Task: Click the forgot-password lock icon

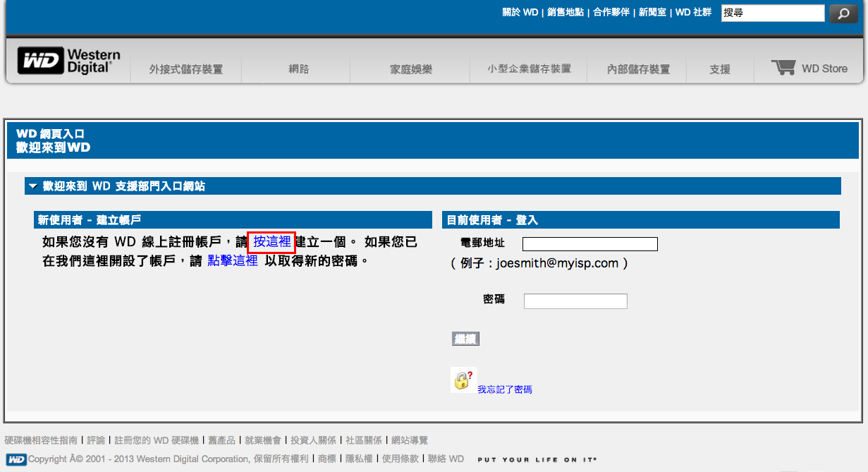Action: pyautogui.click(x=463, y=380)
